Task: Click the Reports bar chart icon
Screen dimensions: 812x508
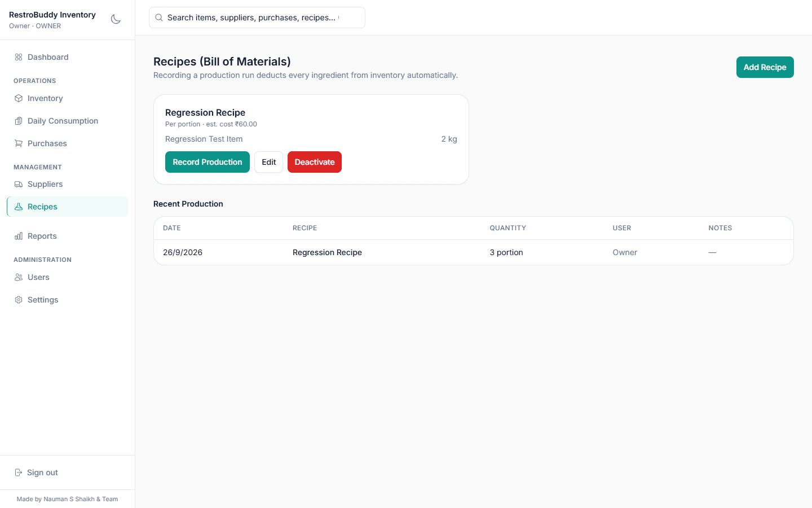Action: click(19, 236)
